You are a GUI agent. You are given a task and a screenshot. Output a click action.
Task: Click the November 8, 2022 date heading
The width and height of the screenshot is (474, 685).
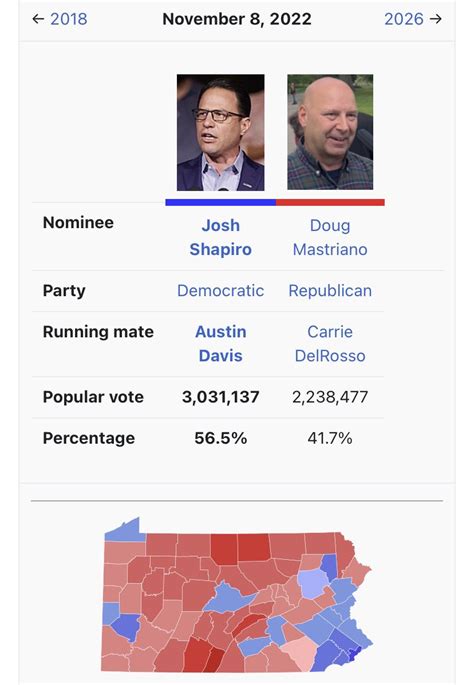pyautogui.click(x=237, y=19)
